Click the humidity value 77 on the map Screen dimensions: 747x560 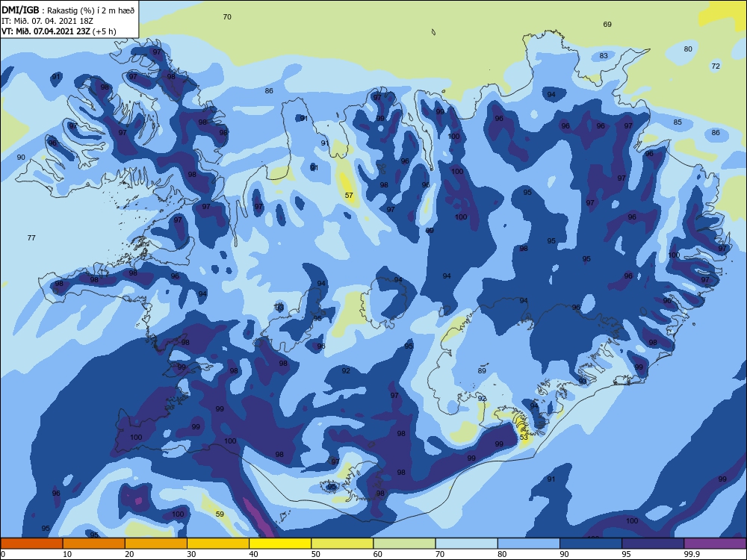[x=31, y=237]
